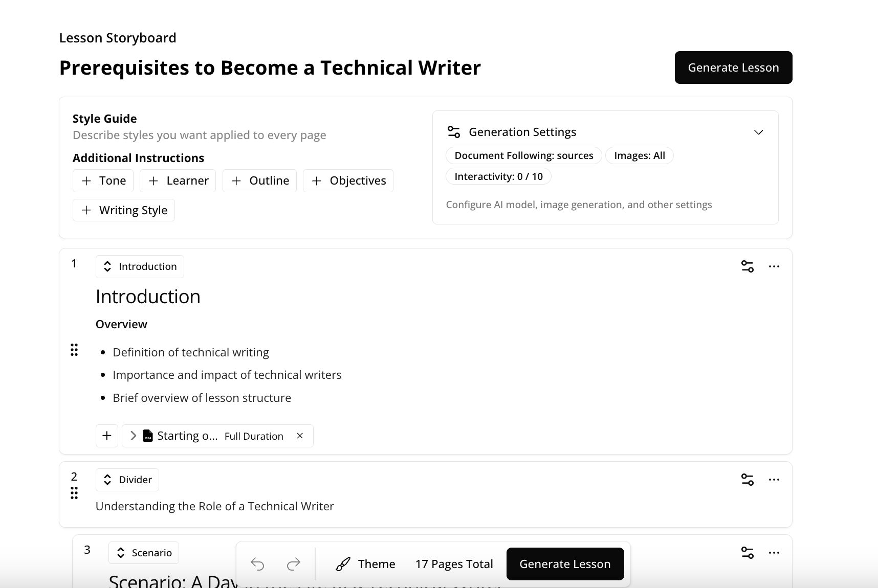Click the undo arrow icon
This screenshot has height=588, width=878.
pyautogui.click(x=257, y=564)
